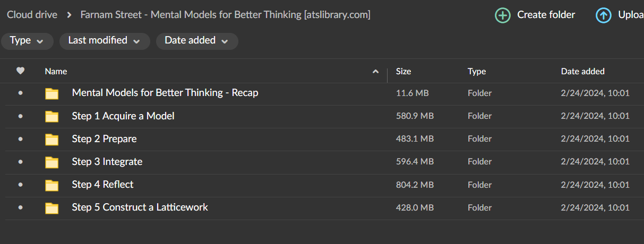This screenshot has height=244, width=644.
Task: Sort by the Size column header
Action: pos(403,71)
